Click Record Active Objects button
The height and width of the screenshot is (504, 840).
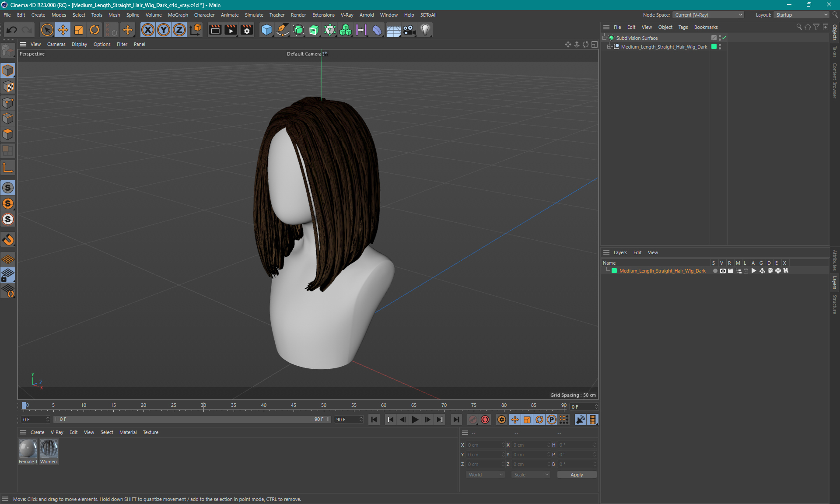472,420
